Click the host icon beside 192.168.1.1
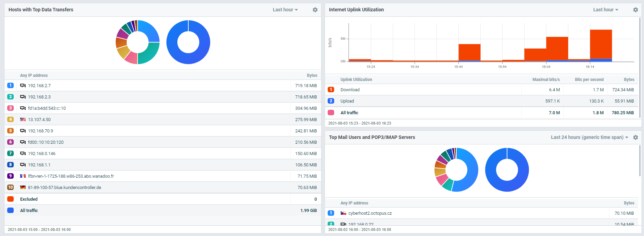 [23, 165]
